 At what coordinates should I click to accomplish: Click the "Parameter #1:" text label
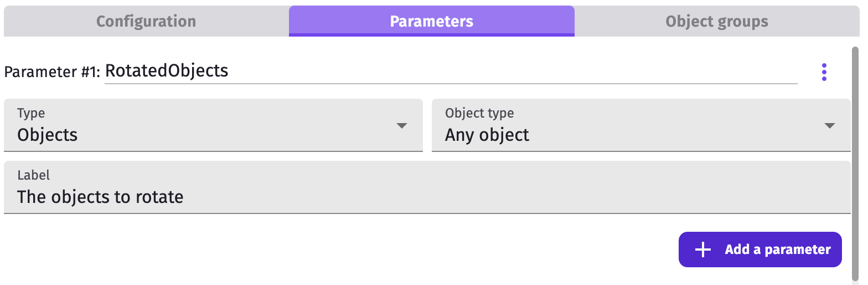click(x=52, y=72)
